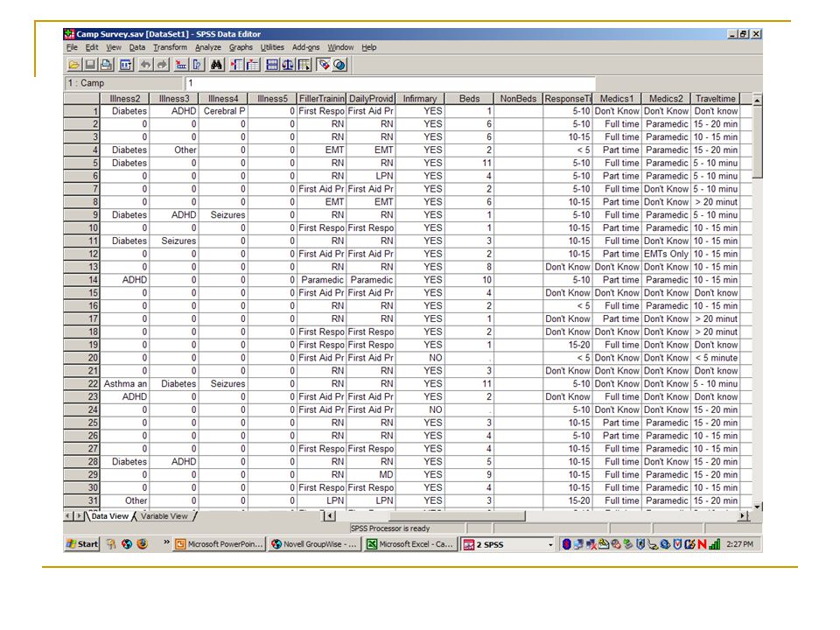Click the 'Cerebral P' cell in row 1
This screenshot has width=840, height=630.
(x=223, y=111)
